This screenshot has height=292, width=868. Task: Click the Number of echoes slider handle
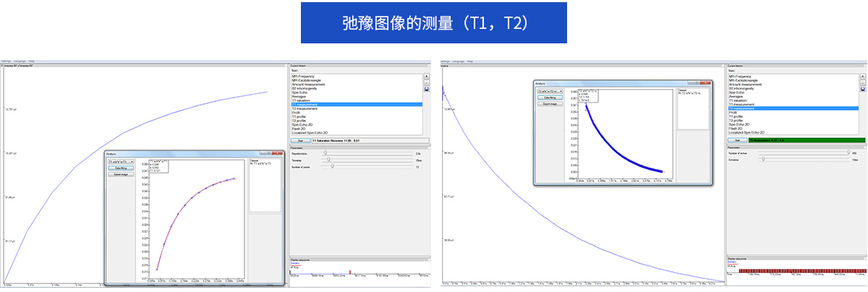[x=847, y=153]
